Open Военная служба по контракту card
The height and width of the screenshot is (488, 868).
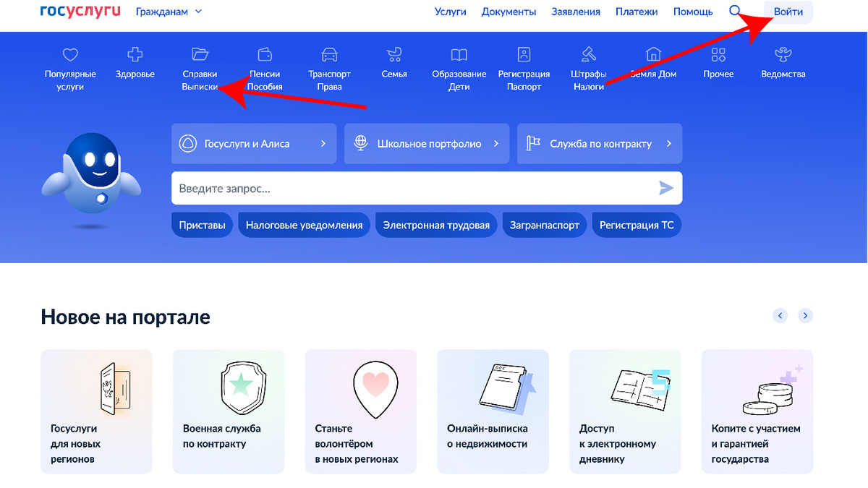click(x=229, y=411)
